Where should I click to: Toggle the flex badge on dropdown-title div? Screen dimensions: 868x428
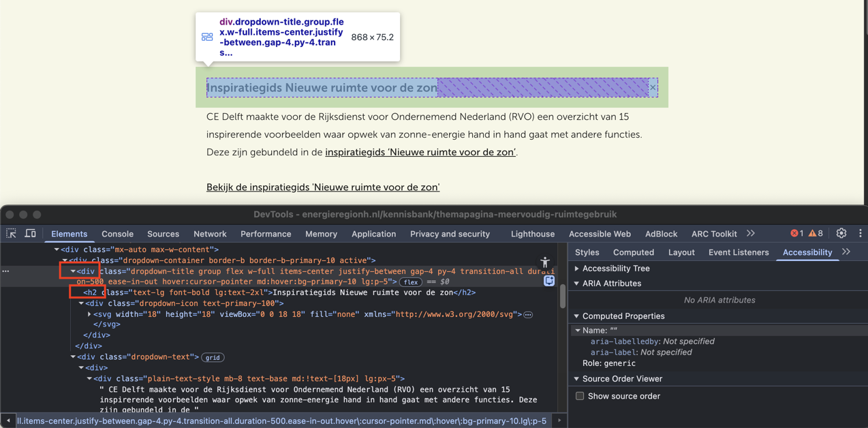pyautogui.click(x=410, y=282)
